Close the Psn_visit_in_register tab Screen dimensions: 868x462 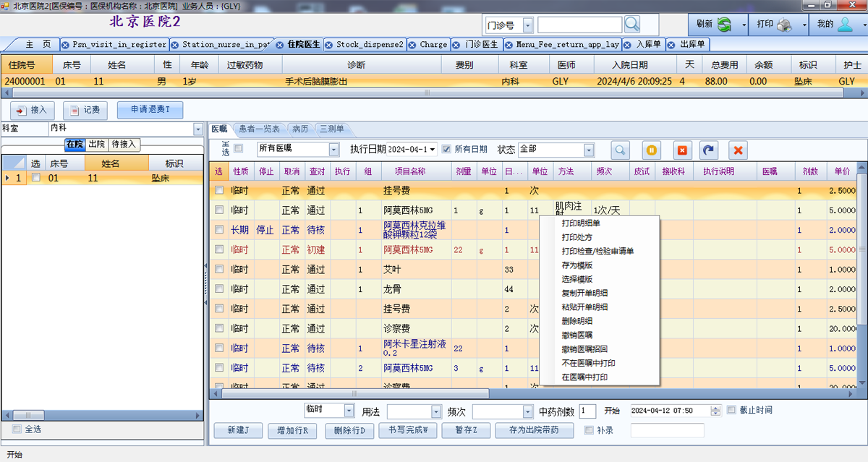pyautogui.click(x=66, y=44)
